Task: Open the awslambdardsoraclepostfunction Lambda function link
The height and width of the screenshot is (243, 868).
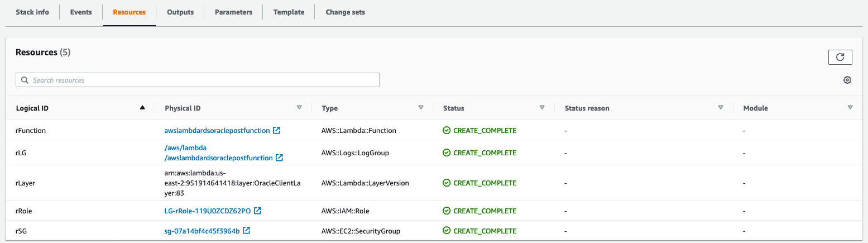Action: point(217,131)
